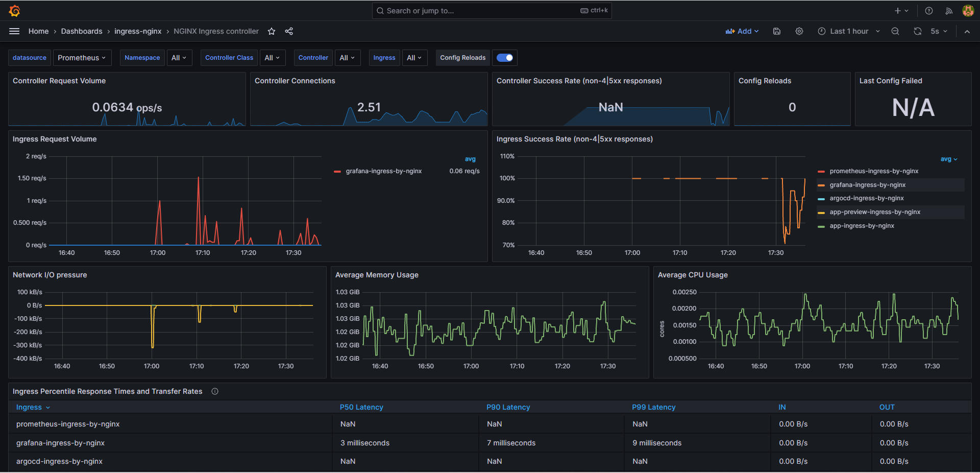Open dashboard settings gear
Screen dimensions: 980x473
[799, 31]
